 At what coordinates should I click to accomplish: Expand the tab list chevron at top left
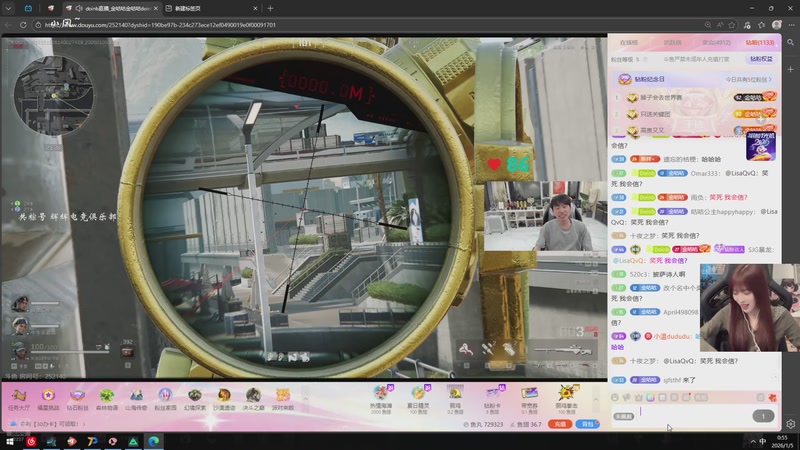pyautogui.click(x=8, y=8)
